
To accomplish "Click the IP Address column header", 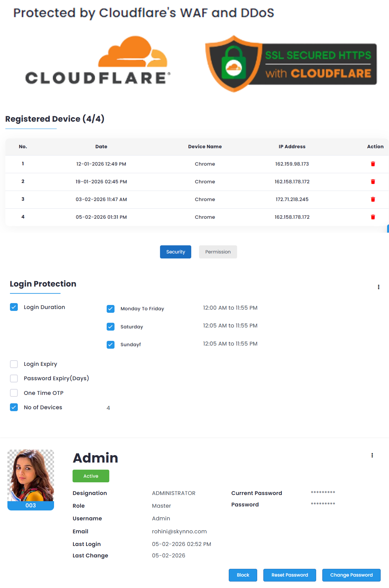I will (292, 146).
